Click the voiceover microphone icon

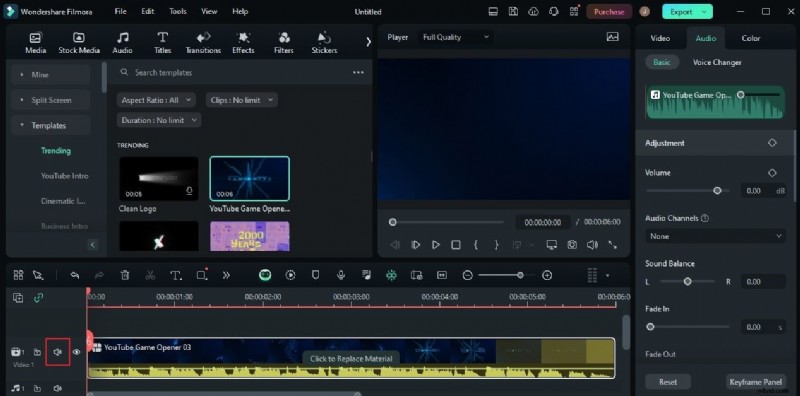[341, 276]
